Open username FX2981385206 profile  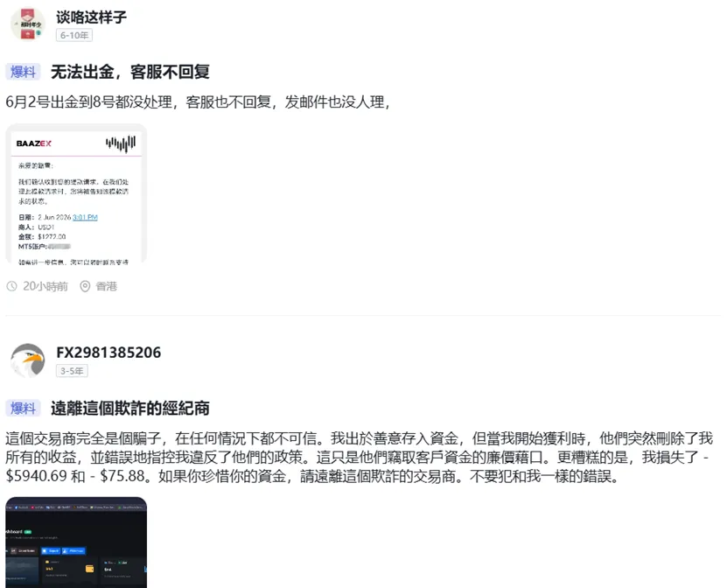(108, 353)
